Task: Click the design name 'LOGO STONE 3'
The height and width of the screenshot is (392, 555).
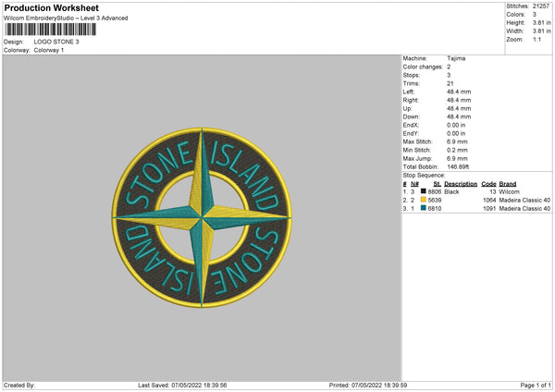Action: tap(56, 42)
